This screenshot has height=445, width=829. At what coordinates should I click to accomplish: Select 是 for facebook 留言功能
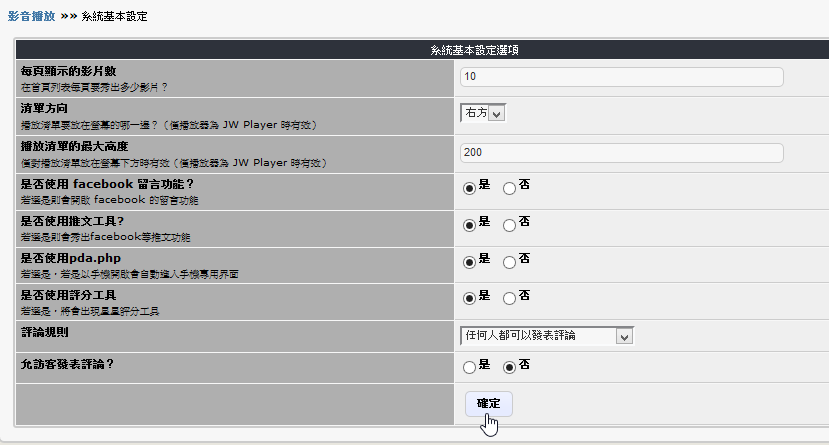[469, 188]
